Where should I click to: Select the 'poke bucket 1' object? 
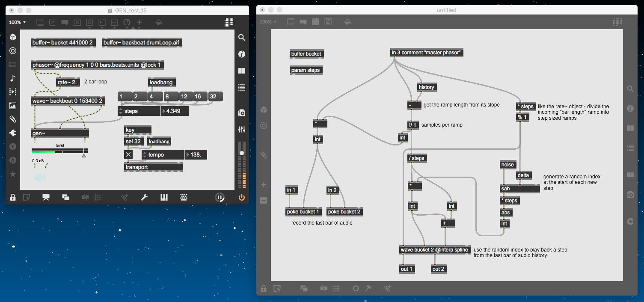(303, 211)
